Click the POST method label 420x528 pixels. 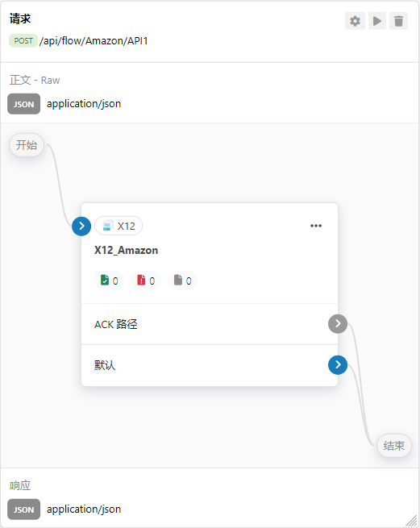pos(23,41)
